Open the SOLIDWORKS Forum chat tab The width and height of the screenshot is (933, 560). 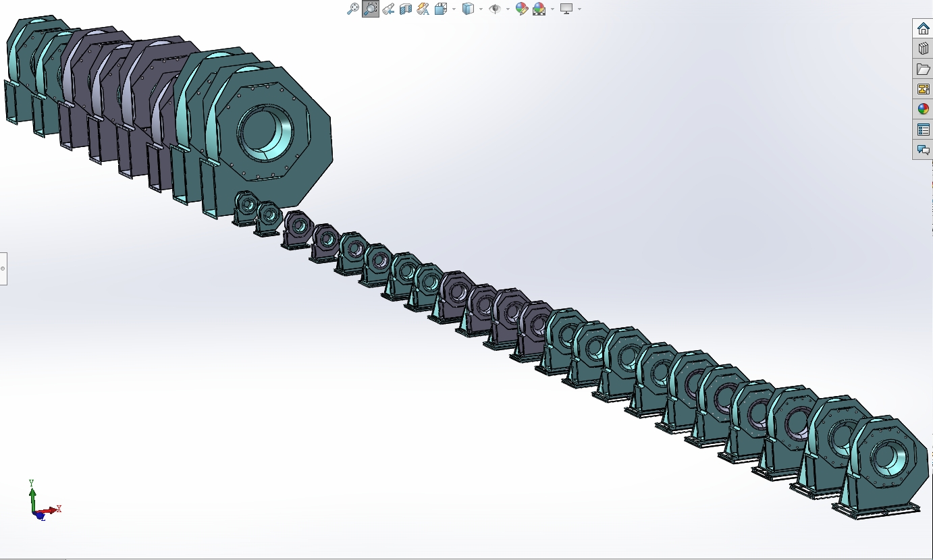coord(923,150)
